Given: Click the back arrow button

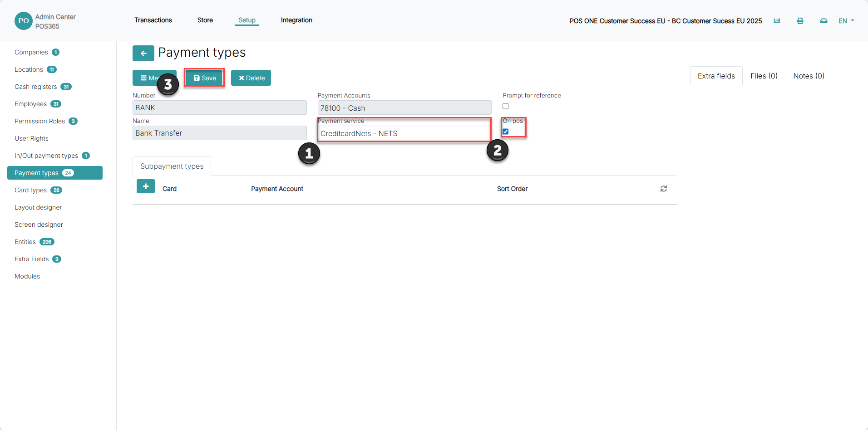Looking at the screenshot, I should [x=143, y=53].
